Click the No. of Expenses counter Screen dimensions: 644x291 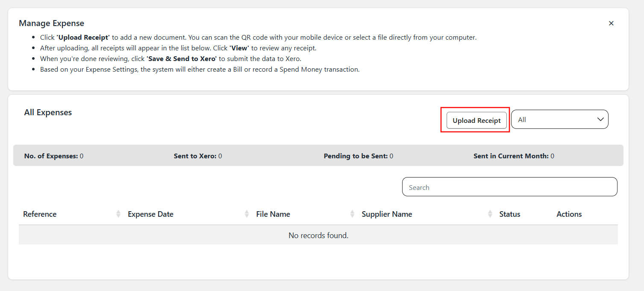[x=54, y=156]
